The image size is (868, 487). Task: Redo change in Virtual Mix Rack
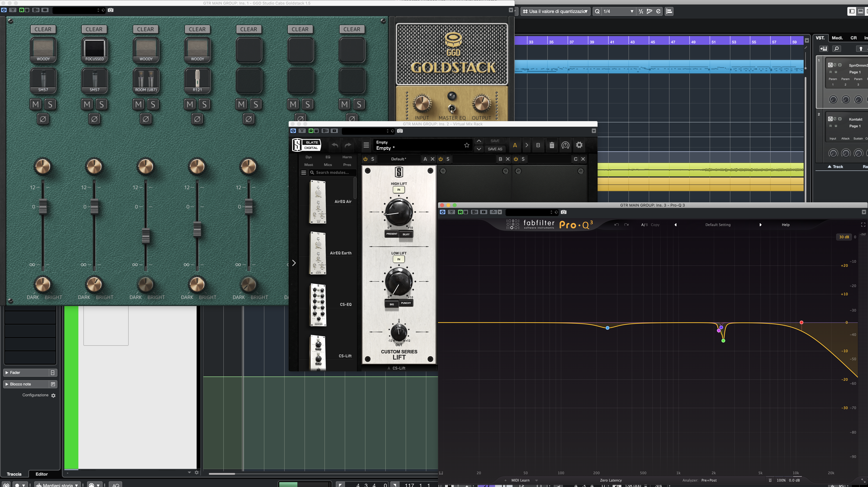coord(348,145)
